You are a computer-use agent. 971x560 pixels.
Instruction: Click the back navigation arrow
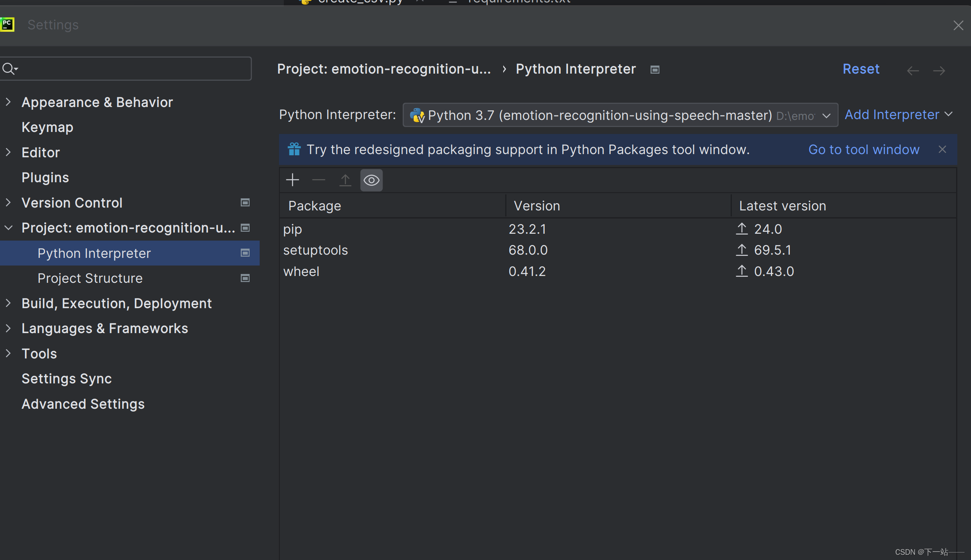click(x=913, y=71)
